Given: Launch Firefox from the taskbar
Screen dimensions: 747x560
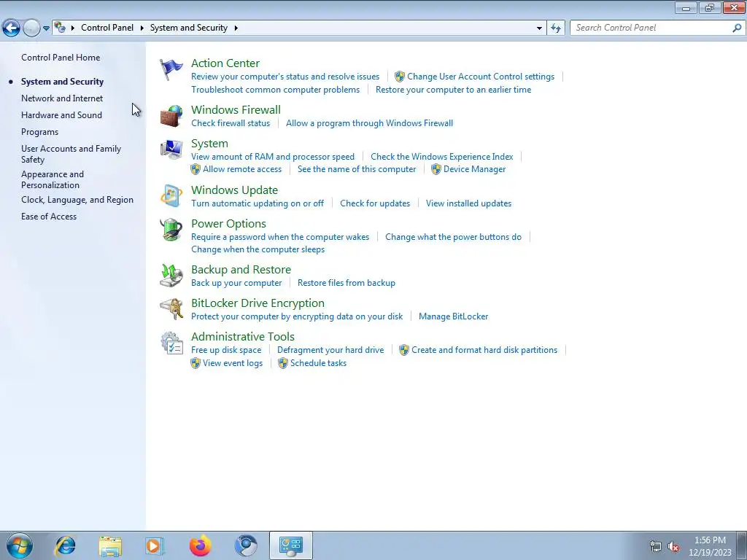Looking at the screenshot, I should 201,545.
